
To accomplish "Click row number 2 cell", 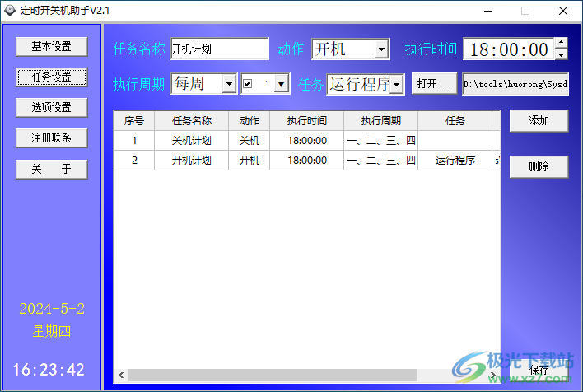I will coord(134,161).
